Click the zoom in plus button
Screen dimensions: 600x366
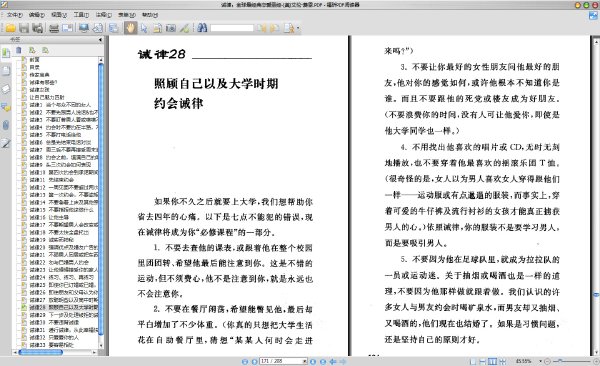click(x=596, y=361)
